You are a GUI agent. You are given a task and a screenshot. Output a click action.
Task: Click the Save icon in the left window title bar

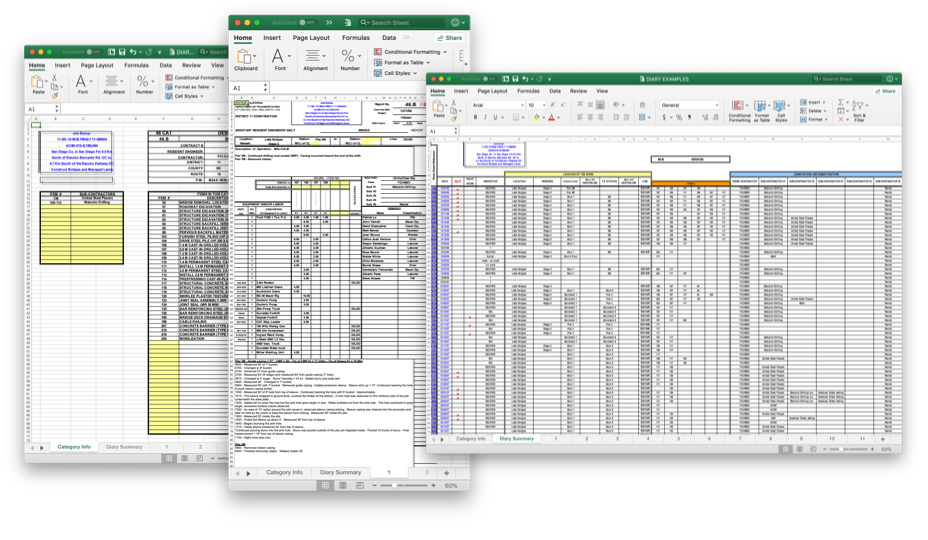click(122, 52)
